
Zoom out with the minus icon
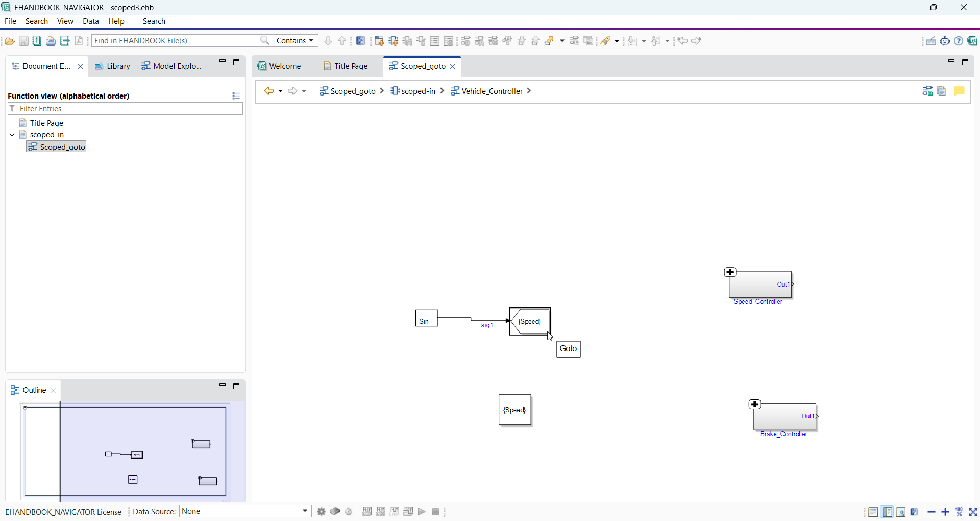click(932, 512)
